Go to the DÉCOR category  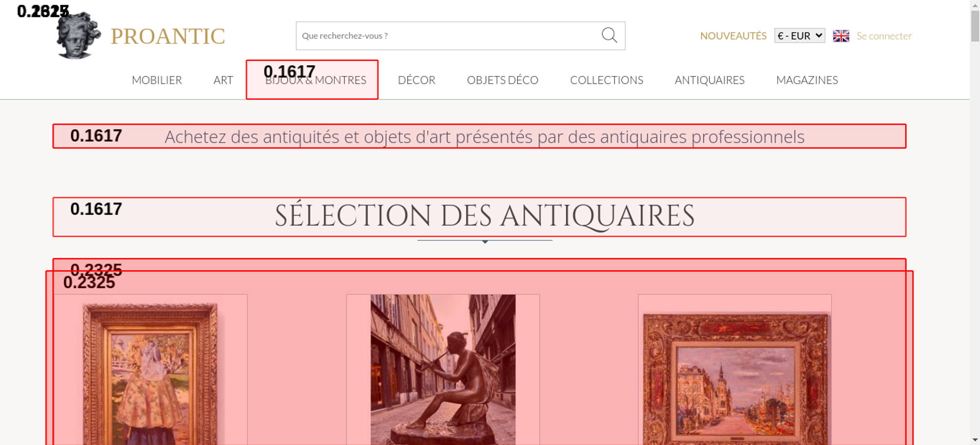point(416,80)
